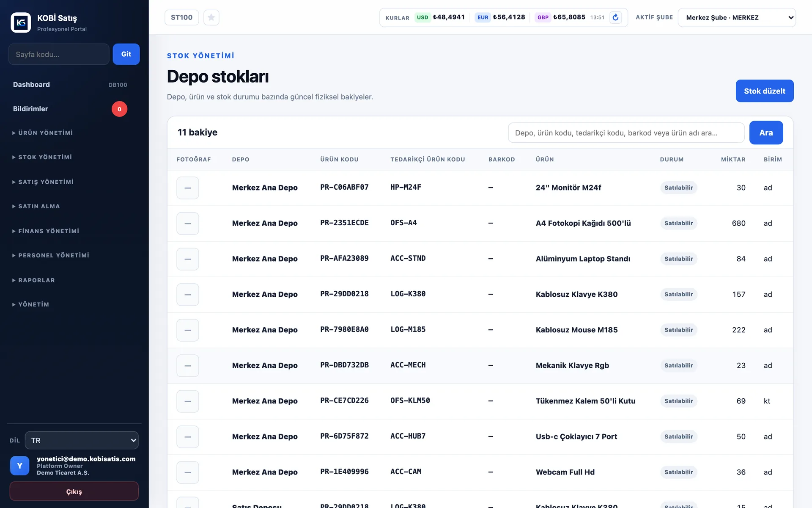Click the Ara search button
The height and width of the screenshot is (508, 812).
point(766,133)
